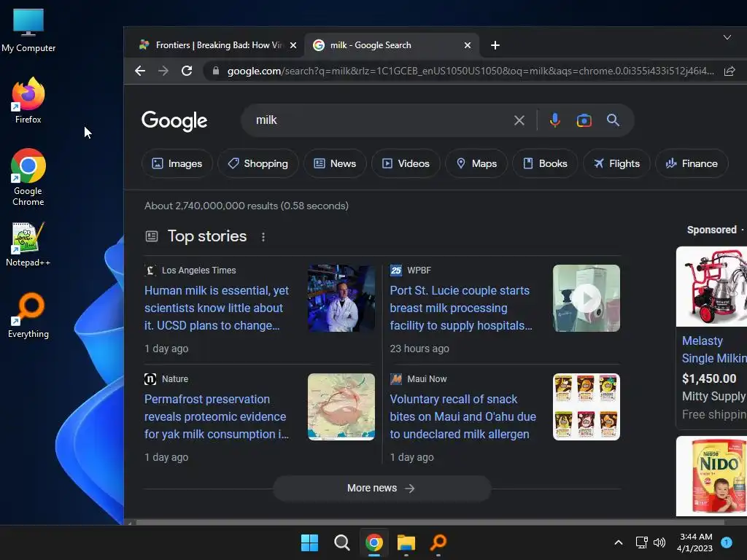The width and height of the screenshot is (747, 560).
Task: Open the Permafrost preservation yak milk story
Action: [x=217, y=416]
